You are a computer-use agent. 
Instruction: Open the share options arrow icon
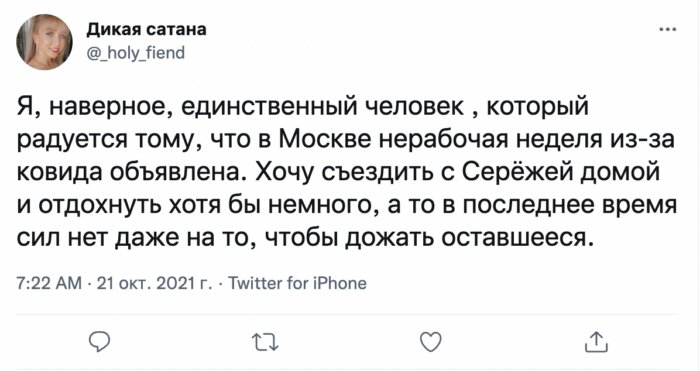point(597,342)
